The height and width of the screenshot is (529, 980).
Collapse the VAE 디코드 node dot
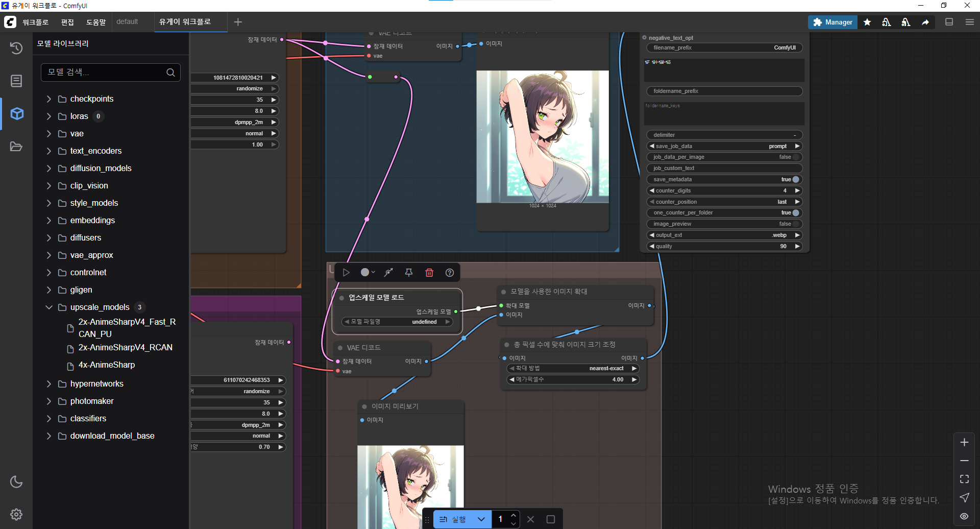click(x=340, y=348)
